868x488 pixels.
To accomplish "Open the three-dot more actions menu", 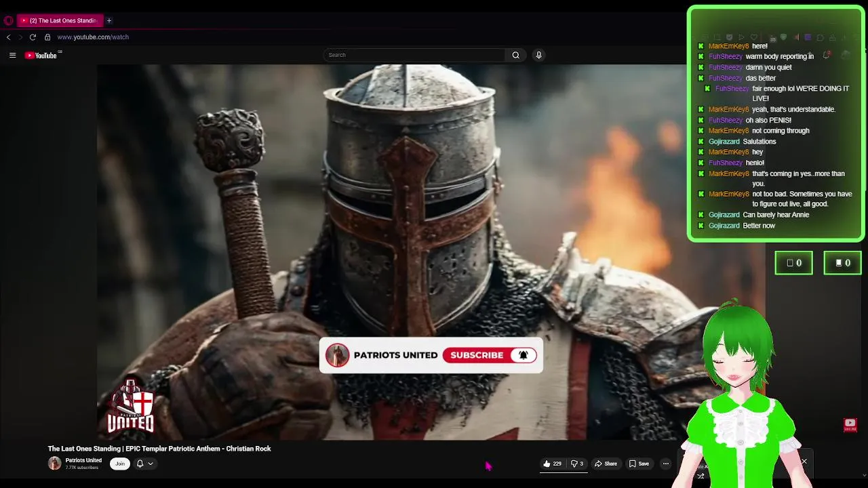I will [666, 464].
